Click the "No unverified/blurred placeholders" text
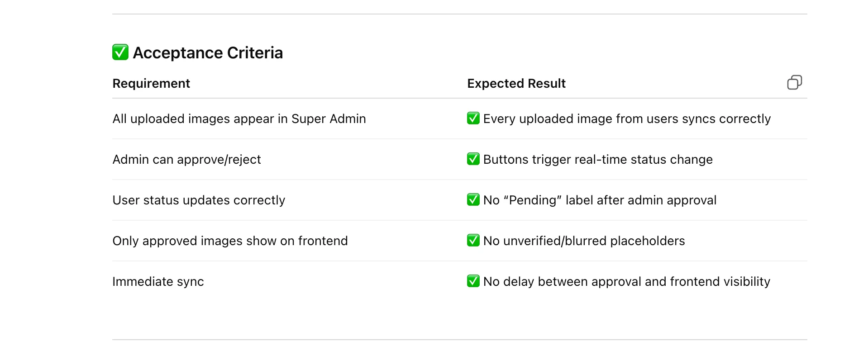This screenshot has width=868, height=341. pyautogui.click(x=584, y=241)
